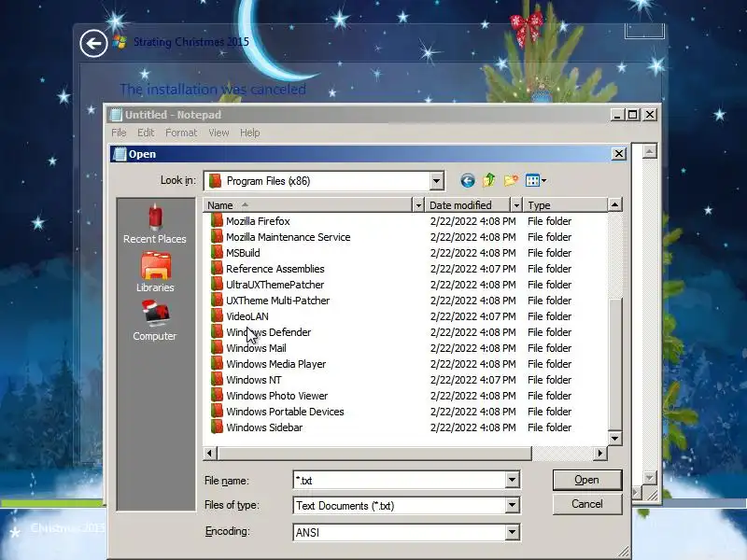The width and height of the screenshot is (747, 560).
Task: Click the file list horizontal scrollbar thumb
Action: click(x=374, y=454)
